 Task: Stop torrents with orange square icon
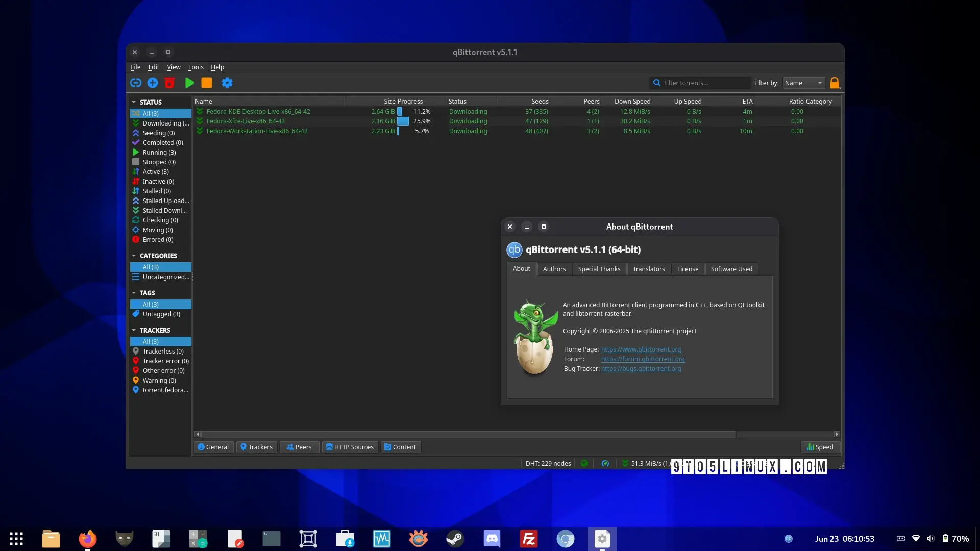[x=207, y=83]
